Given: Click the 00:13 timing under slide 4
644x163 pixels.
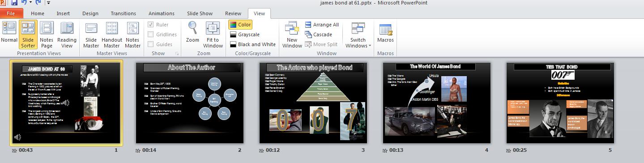Looking at the screenshot, I should click(397, 150).
